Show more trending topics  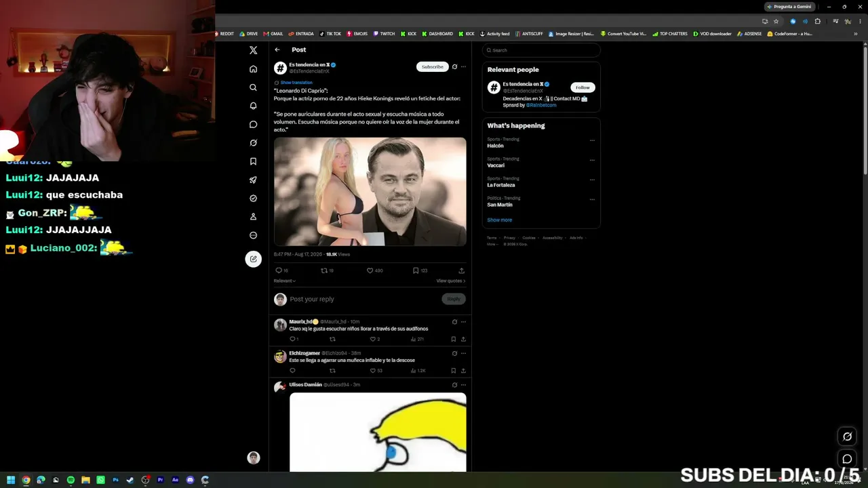click(x=500, y=220)
